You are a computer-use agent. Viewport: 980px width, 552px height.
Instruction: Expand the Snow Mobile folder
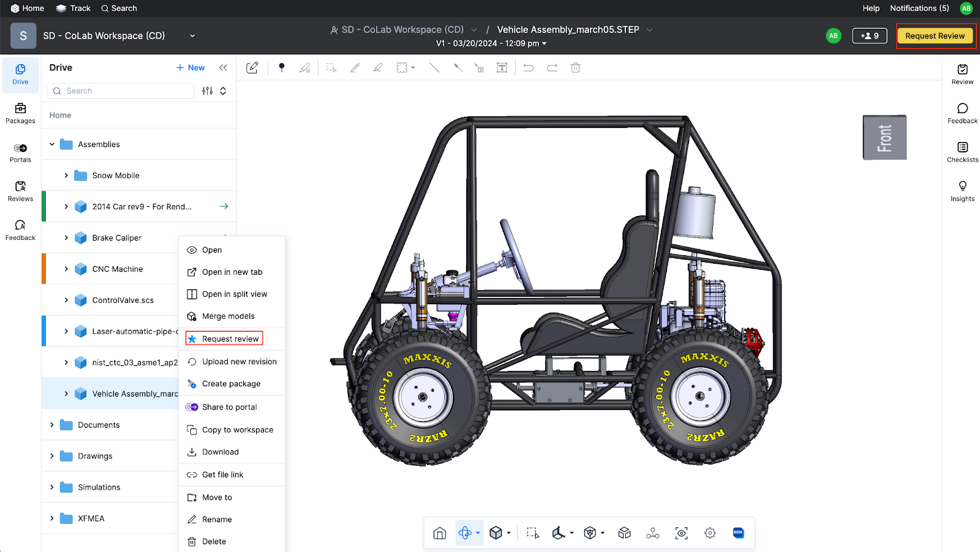[x=66, y=176]
